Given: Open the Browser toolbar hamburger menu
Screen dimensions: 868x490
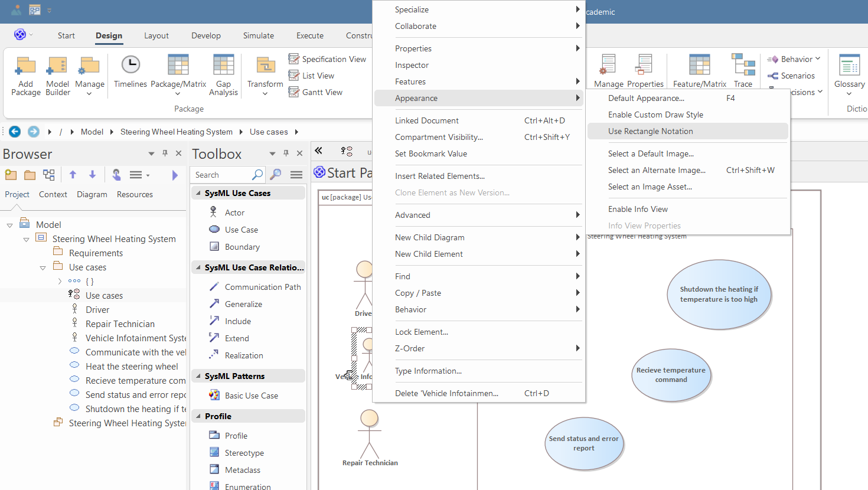Looking at the screenshot, I should [139, 175].
